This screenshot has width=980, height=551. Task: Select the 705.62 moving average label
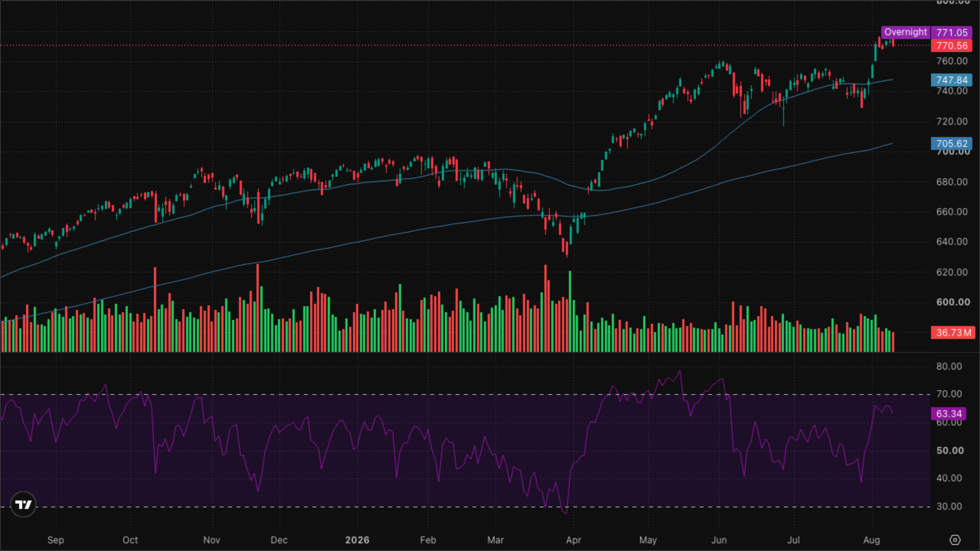point(952,143)
